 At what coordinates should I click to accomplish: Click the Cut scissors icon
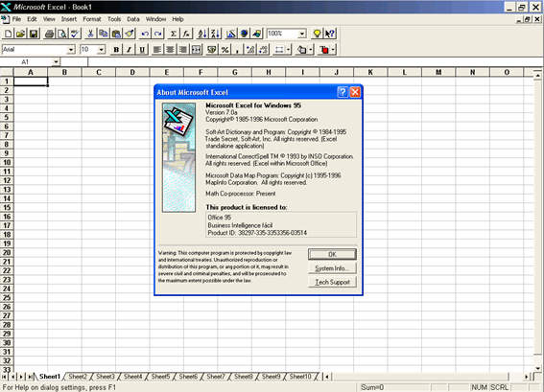point(90,34)
